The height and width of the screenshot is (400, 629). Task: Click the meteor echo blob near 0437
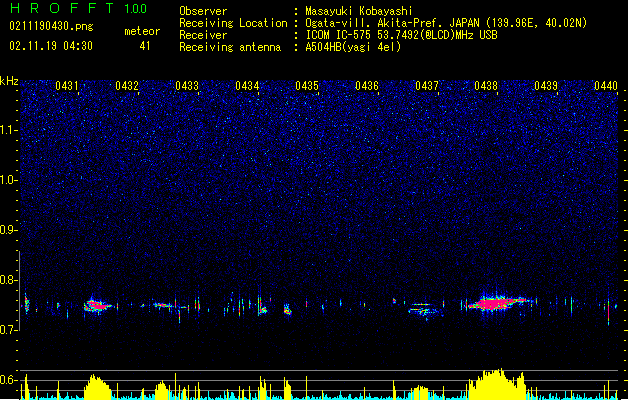tap(424, 310)
